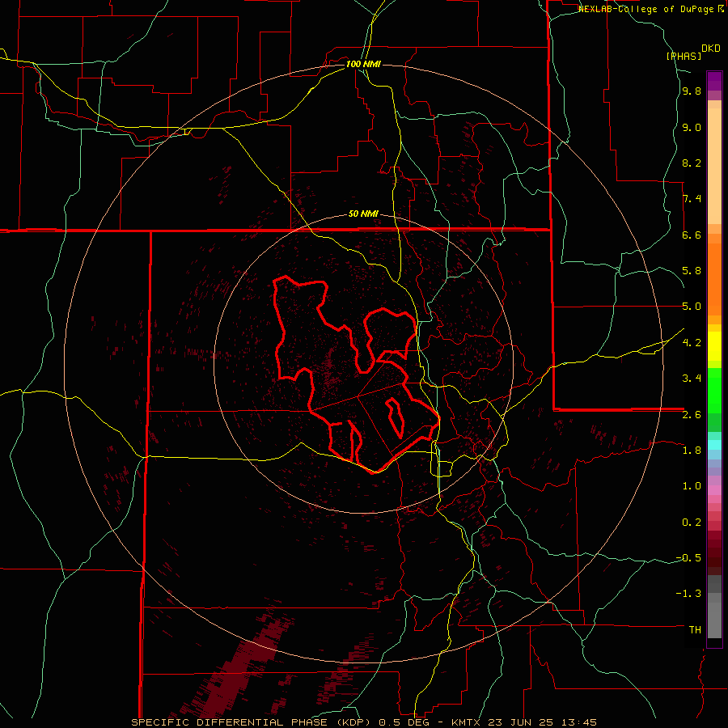Click the 1.8 scale value
Viewport: 728px width, 728px height.
pyautogui.click(x=692, y=451)
